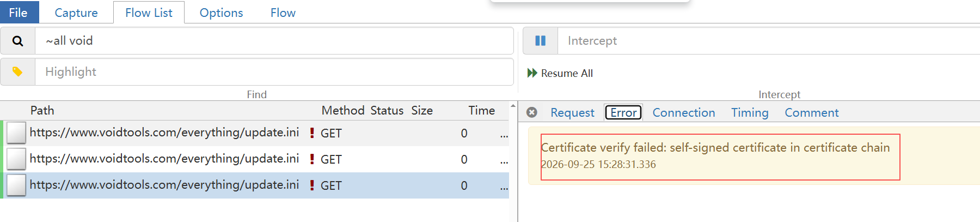Switch to the Options tab
Image resolution: width=980 pixels, height=222 pixels.
[221, 13]
